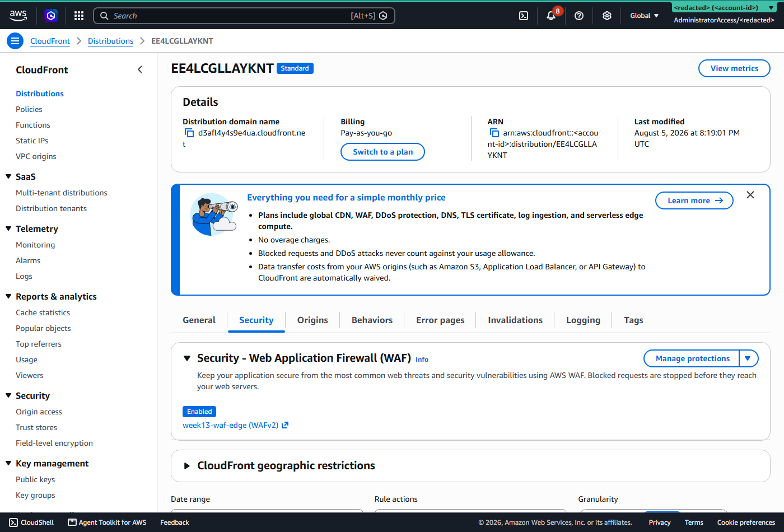The width and height of the screenshot is (784, 532).
Task: Collapse the Security nav group
Action: 8,395
